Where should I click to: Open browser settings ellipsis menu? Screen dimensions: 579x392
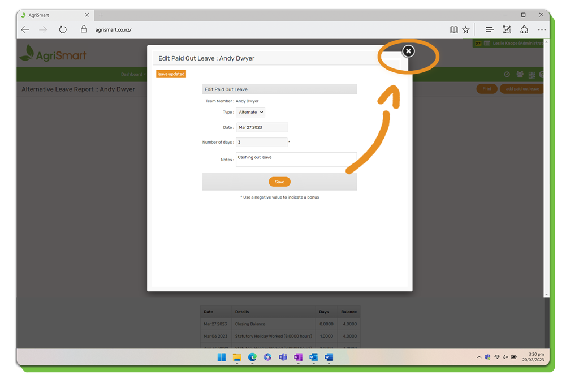click(x=542, y=30)
